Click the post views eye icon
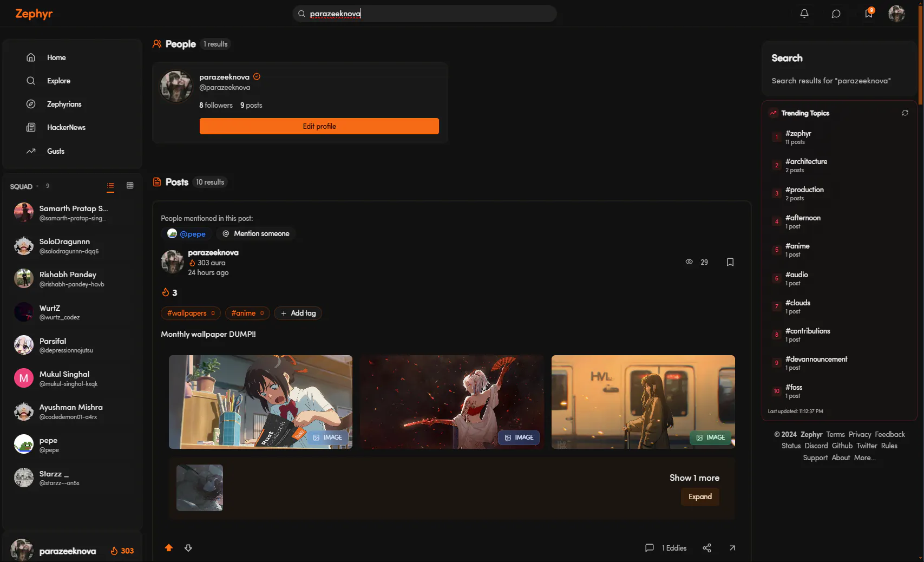Screen dimensions: 924x562 pyautogui.click(x=689, y=262)
